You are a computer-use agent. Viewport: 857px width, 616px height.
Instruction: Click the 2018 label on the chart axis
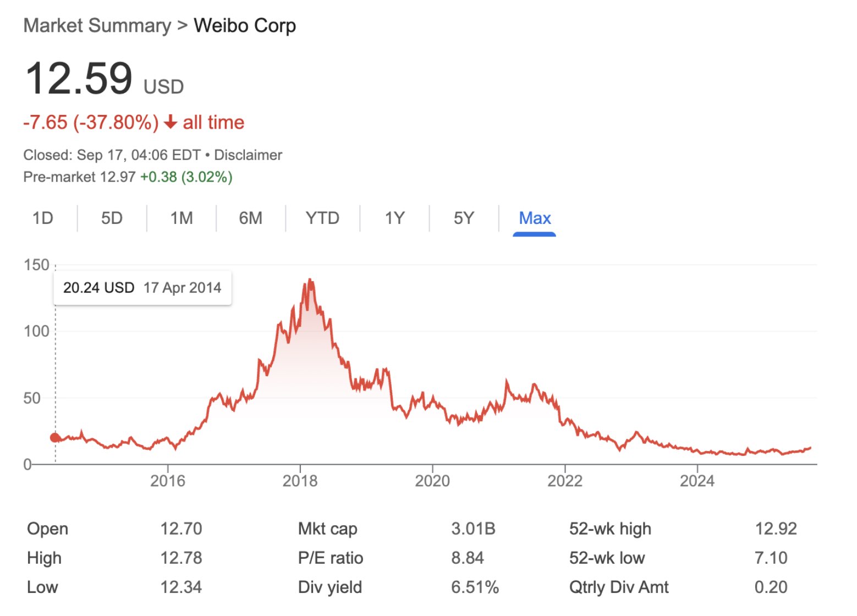(x=300, y=481)
